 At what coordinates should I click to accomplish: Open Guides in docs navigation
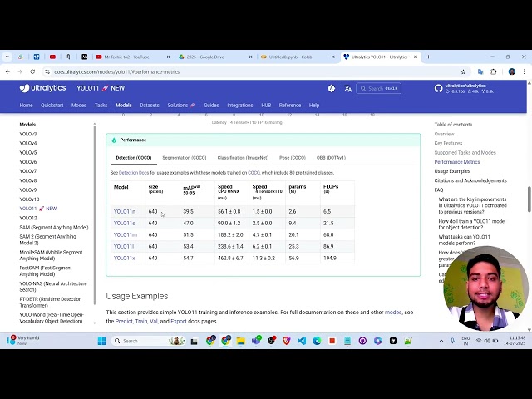click(211, 106)
